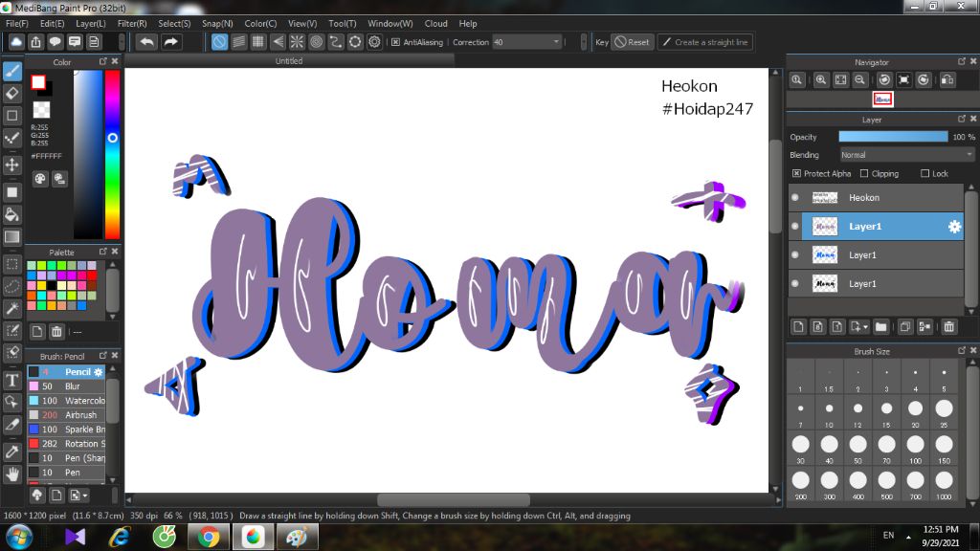Enable radial snap guide
The width and height of the screenshot is (980, 551).
pos(297,42)
